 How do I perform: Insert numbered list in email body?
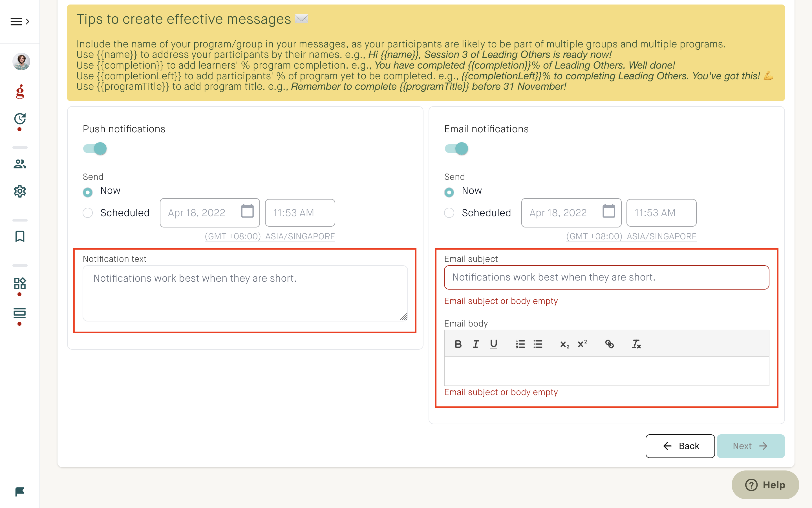(x=520, y=344)
